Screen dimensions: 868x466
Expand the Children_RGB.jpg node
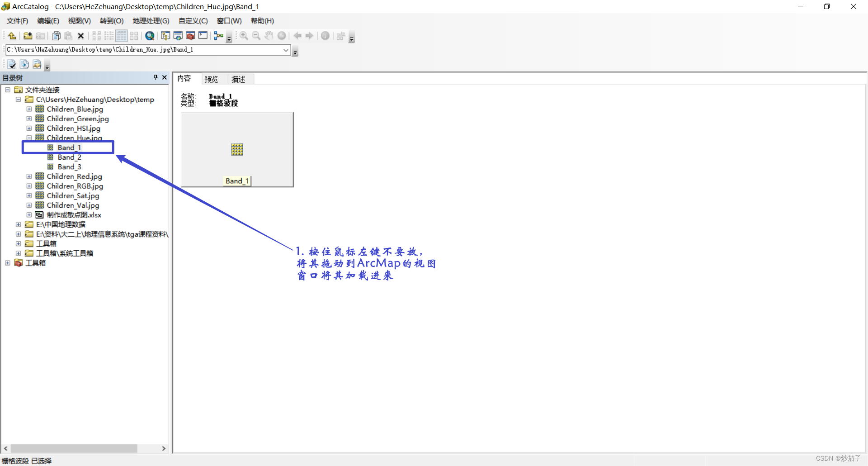point(29,186)
